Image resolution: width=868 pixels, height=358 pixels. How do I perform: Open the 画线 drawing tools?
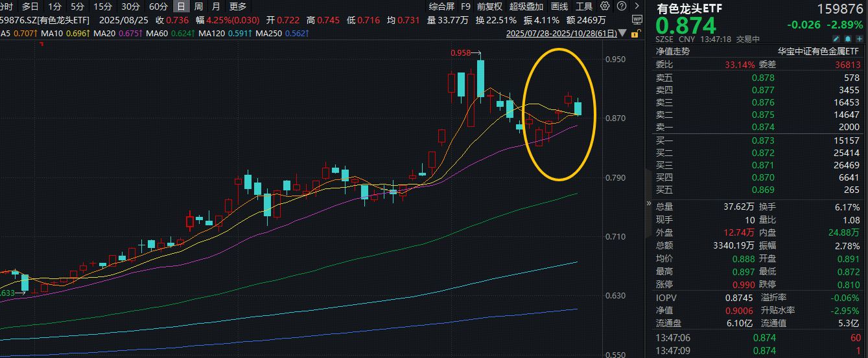[x=559, y=6]
